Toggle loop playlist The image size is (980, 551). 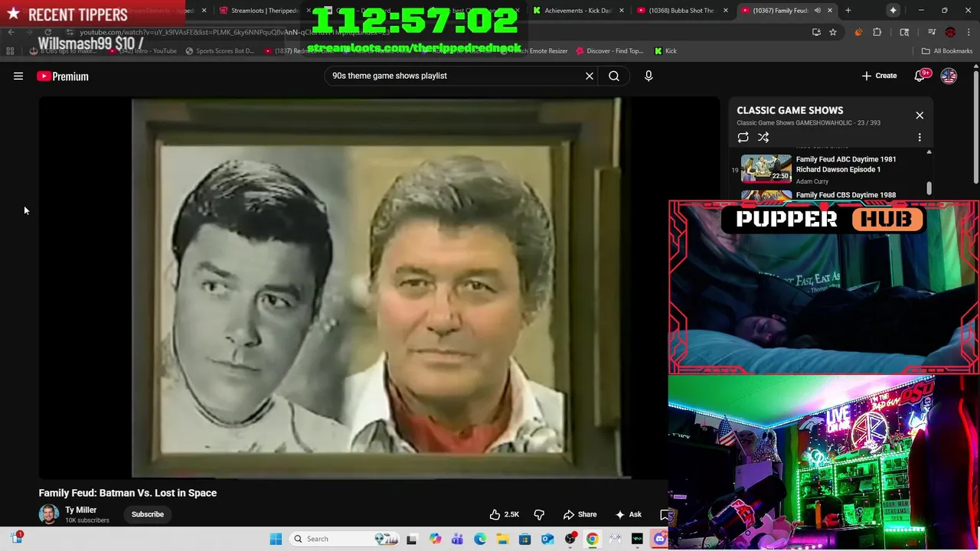(743, 138)
